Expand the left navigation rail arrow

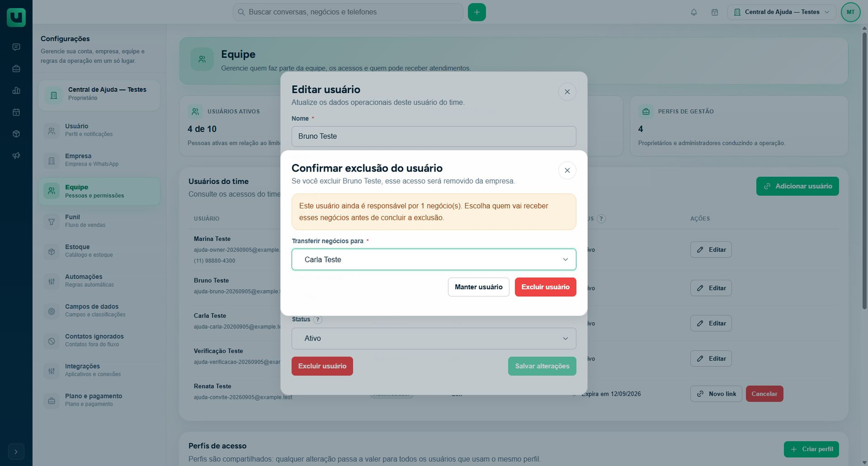(16, 452)
